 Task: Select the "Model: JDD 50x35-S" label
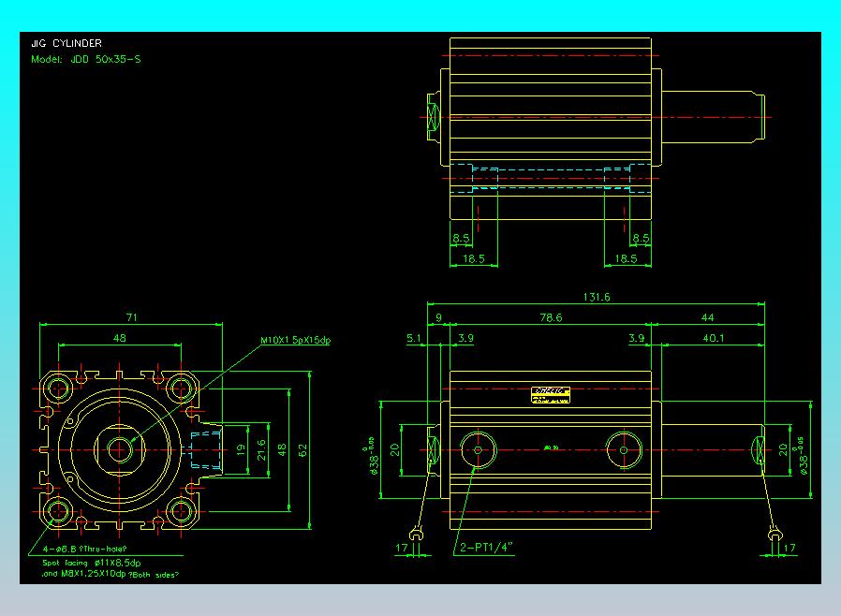tap(86, 60)
